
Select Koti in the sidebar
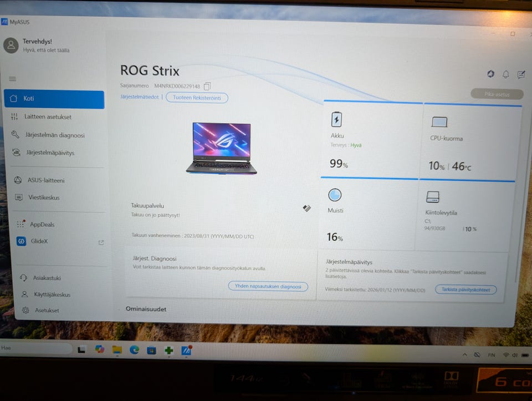coord(54,99)
